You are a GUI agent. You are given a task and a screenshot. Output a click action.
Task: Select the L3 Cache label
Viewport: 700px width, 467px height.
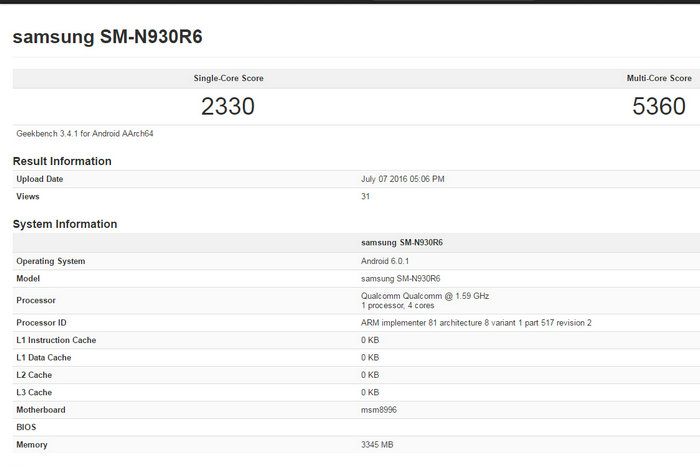click(34, 392)
